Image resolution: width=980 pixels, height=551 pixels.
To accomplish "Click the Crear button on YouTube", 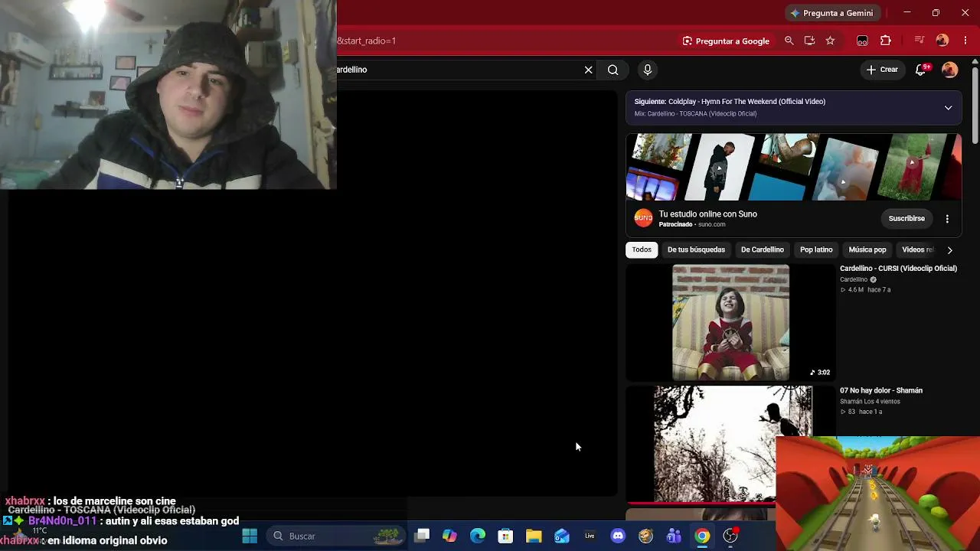I will pos(882,70).
